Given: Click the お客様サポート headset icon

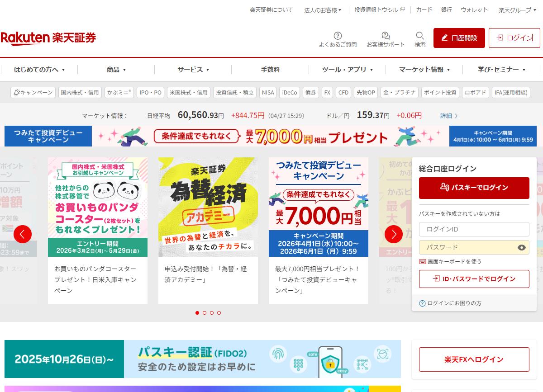Looking at the screenshot, I should [386, 35].
